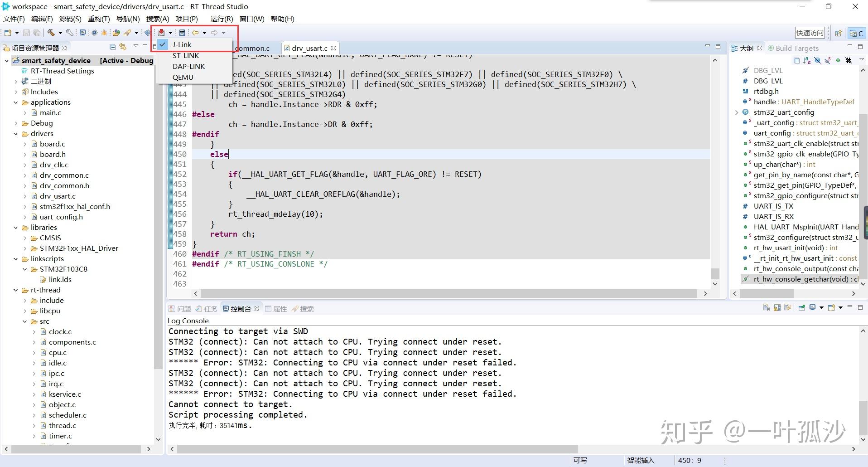The width and height of the screenshot is (868, 467).
Task: Select the checked J-Link debugger option
Action: point(195,44)
